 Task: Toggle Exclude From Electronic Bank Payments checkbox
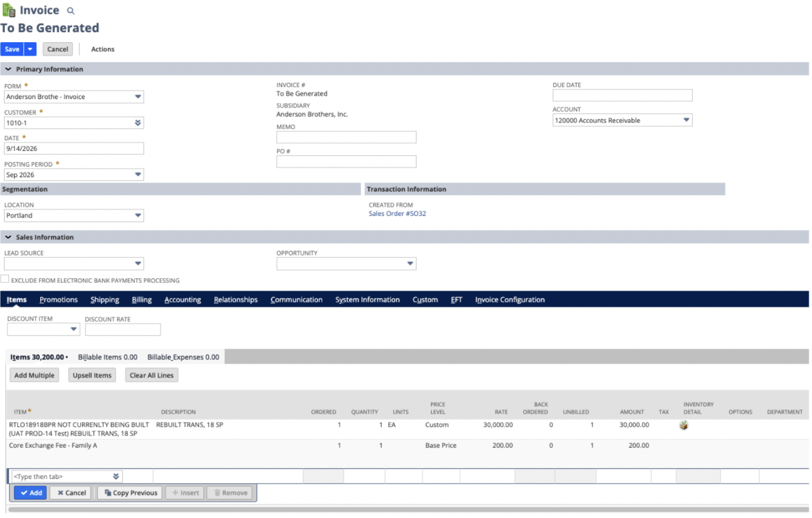(5, 279)
